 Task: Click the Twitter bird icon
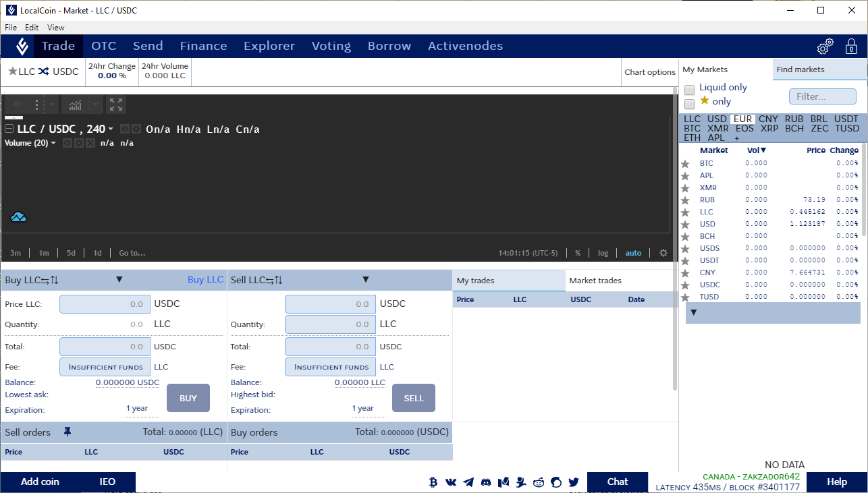[574, 482]
